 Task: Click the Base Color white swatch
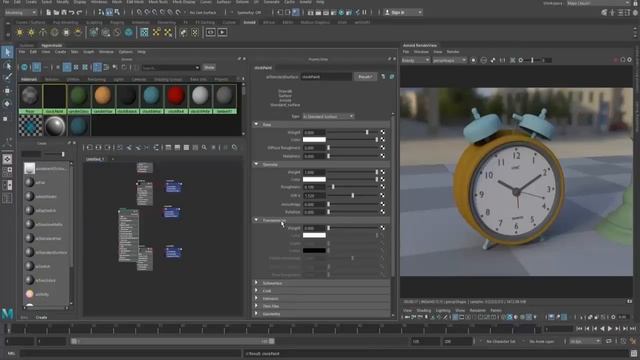tap(314, 140)
